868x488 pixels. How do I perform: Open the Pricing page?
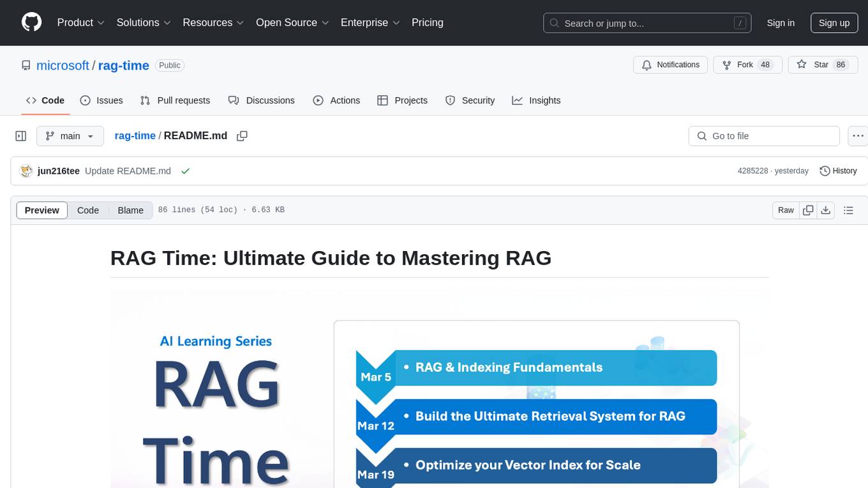coord(428,22)
